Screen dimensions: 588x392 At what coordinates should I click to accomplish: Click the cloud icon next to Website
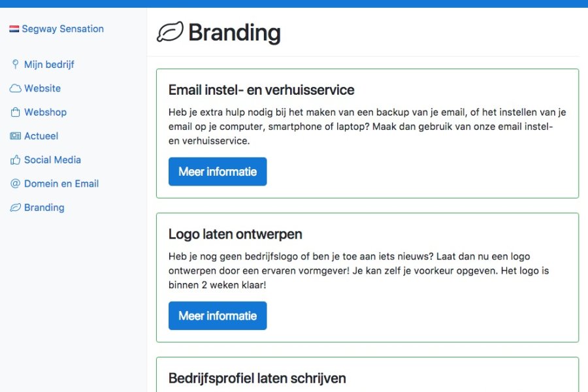click(x=16, y=89)
